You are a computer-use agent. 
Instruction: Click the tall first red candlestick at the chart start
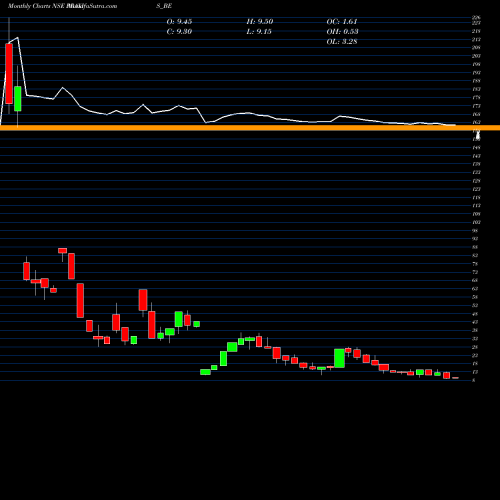[9, 73]
